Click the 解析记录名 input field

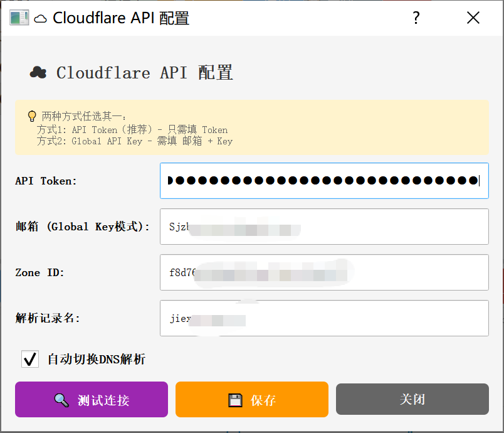click(324, 318)
